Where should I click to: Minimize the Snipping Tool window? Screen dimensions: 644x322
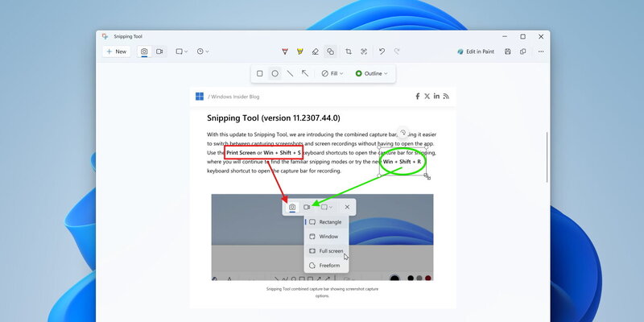click(x=505, y=36)
